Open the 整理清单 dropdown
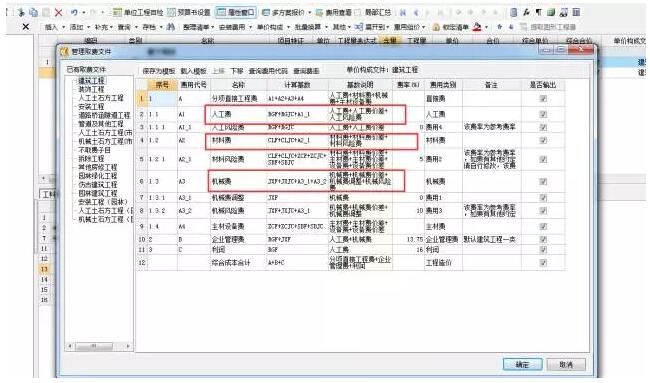The height and width of the screenshot is (383, 650). (199, 27)
